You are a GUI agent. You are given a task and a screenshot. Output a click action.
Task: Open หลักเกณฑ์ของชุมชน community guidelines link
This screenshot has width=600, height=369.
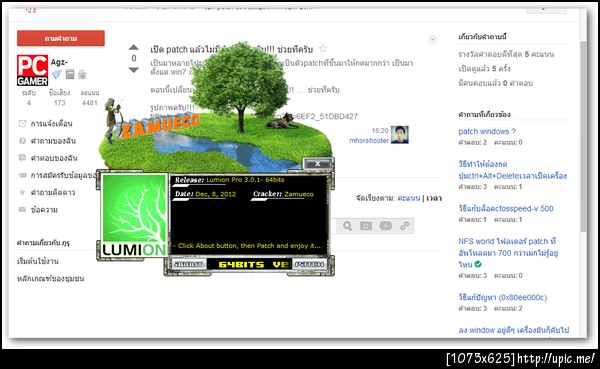point(51,278)
